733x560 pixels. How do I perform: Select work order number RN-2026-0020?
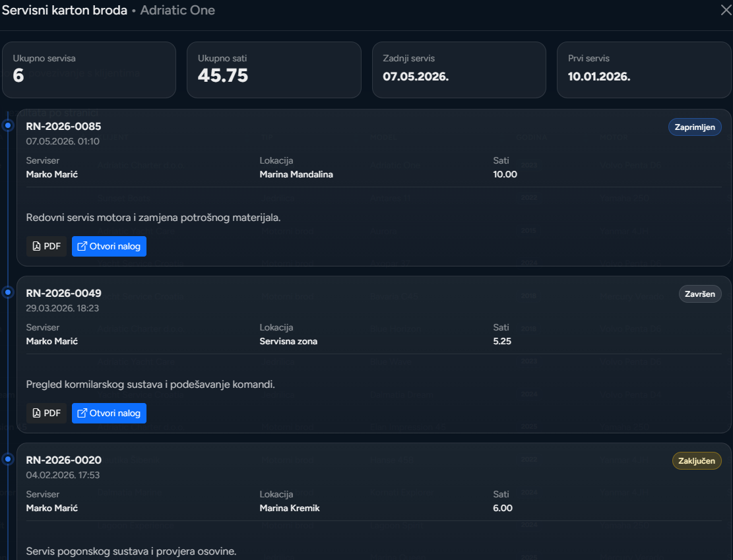(x=63, y=460)
